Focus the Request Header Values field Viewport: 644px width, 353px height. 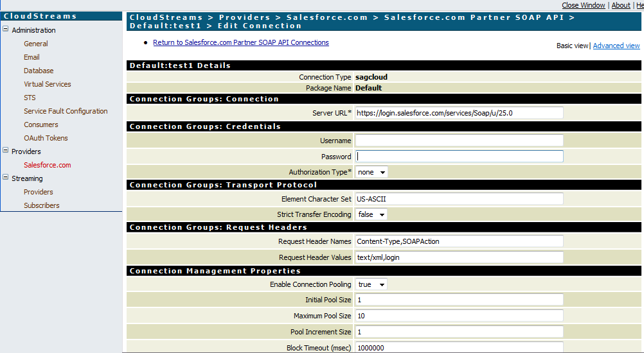[459, 257]
